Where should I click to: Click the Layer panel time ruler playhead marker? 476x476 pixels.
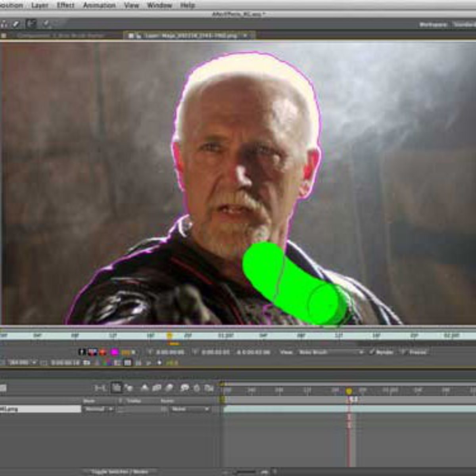(169, 336)
